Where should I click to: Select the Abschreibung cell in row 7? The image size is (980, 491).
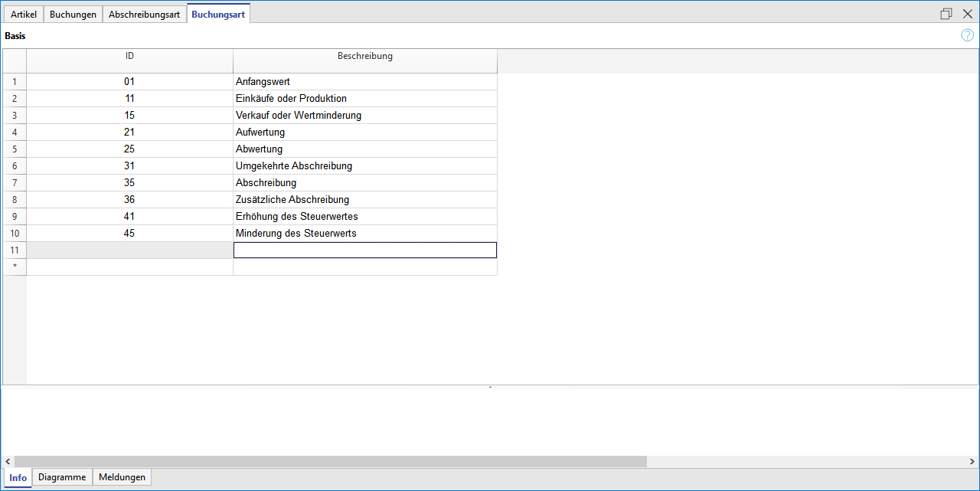point(364,182)
